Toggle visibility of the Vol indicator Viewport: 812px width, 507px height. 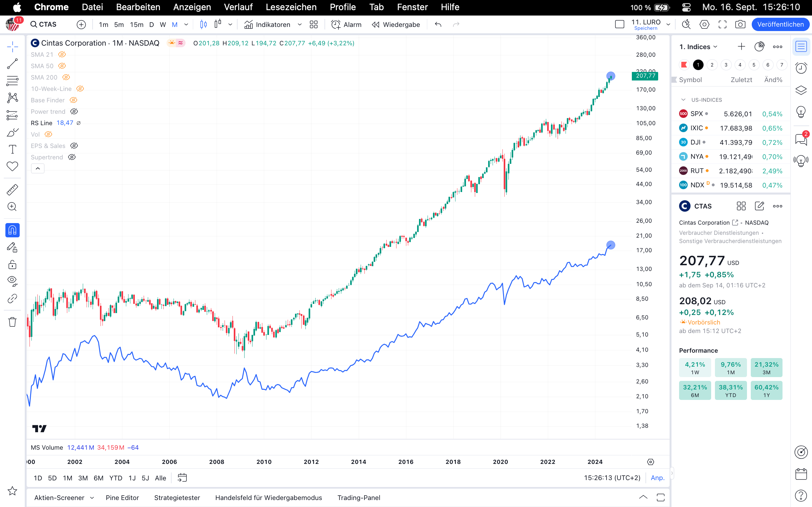pos(48,134)
